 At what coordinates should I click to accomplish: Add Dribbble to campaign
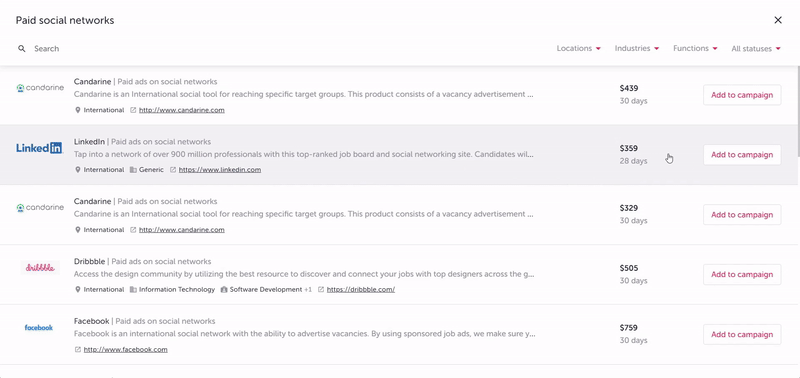click(742, 274)
